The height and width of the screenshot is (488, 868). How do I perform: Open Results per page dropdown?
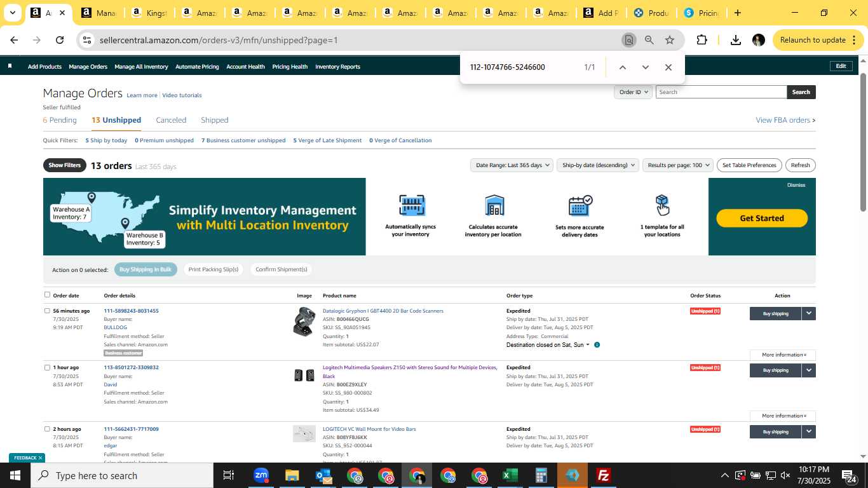[678, 165]
